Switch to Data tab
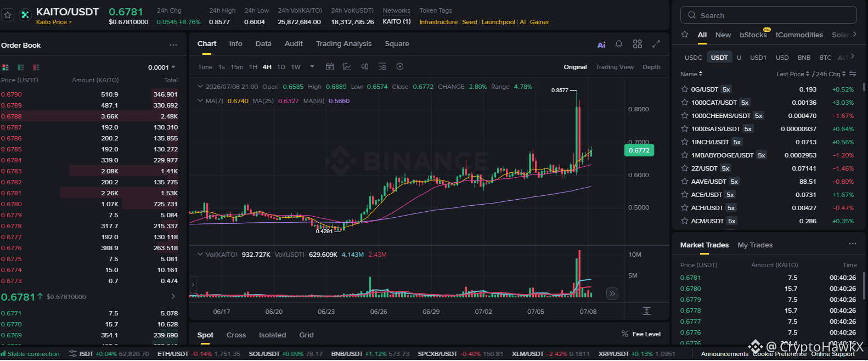 click(263, 44)
